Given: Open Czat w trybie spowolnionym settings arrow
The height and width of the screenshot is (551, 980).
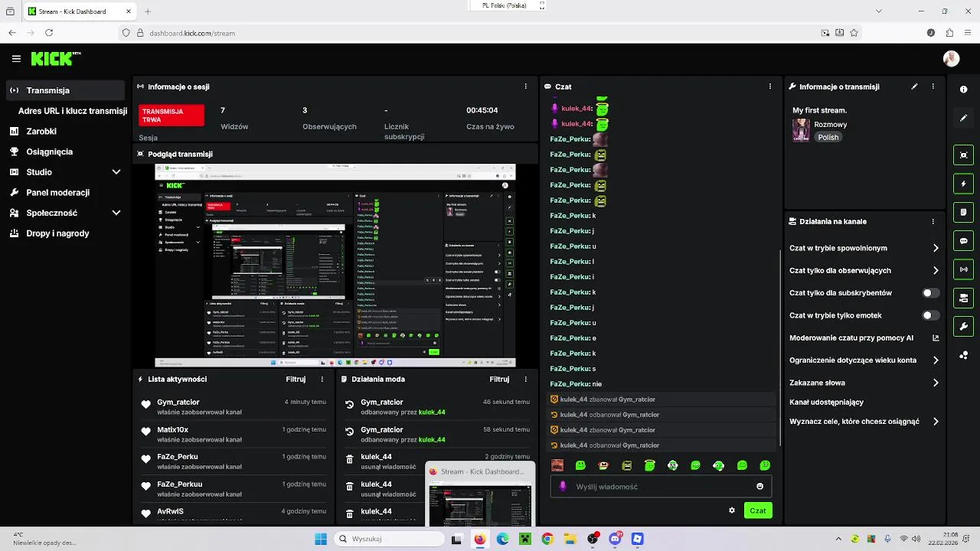Looking at the screenshot, I should (x=936, y=248).
